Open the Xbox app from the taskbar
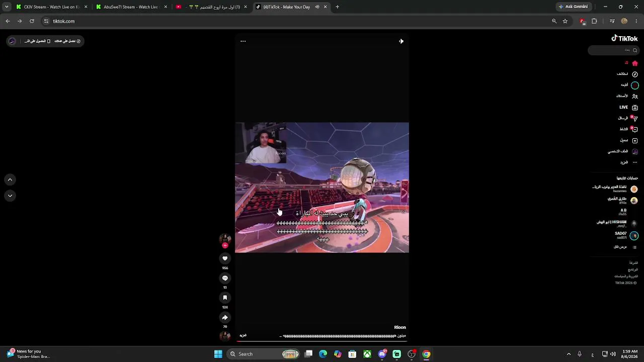Screen dimensions: 644x362 (x=367, y=354)
